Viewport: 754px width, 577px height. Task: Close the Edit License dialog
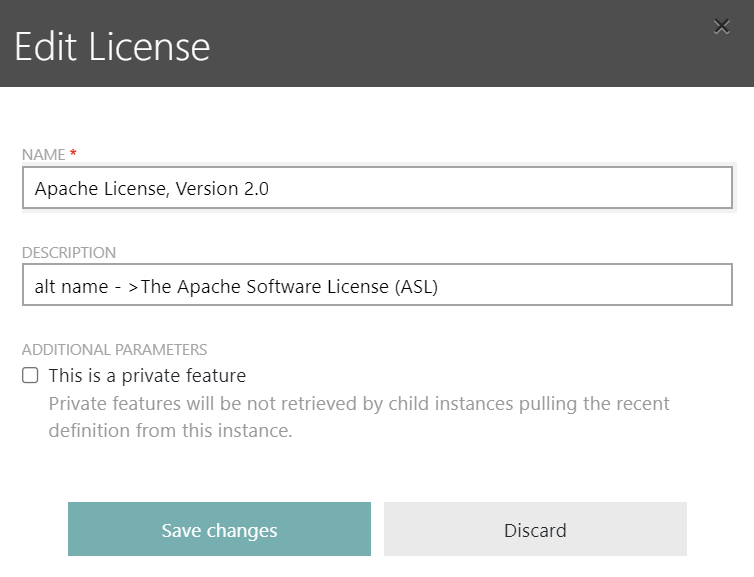[x=721, y=26]
